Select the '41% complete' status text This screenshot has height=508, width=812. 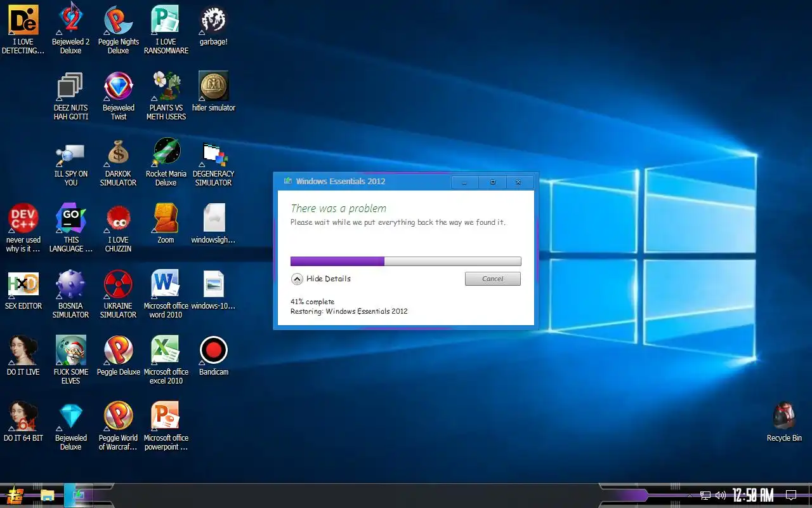312,302
